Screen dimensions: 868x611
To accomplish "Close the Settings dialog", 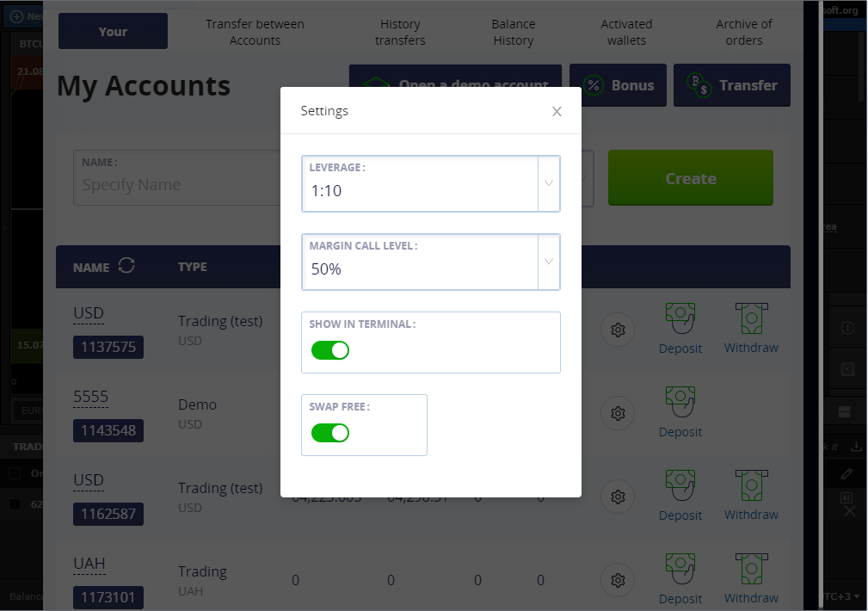I will [557, 111].
